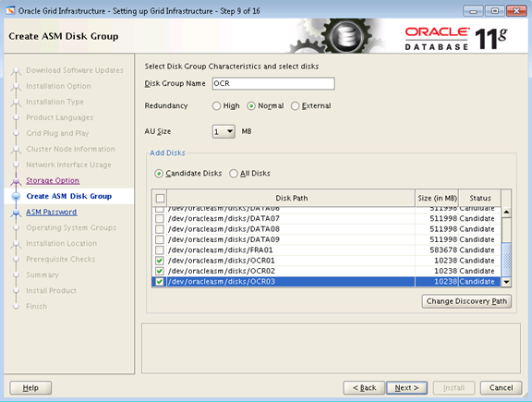This screenshot has width=532, height=402.
Task: Proceed with the Next button
Action: (x=406, y=388)
